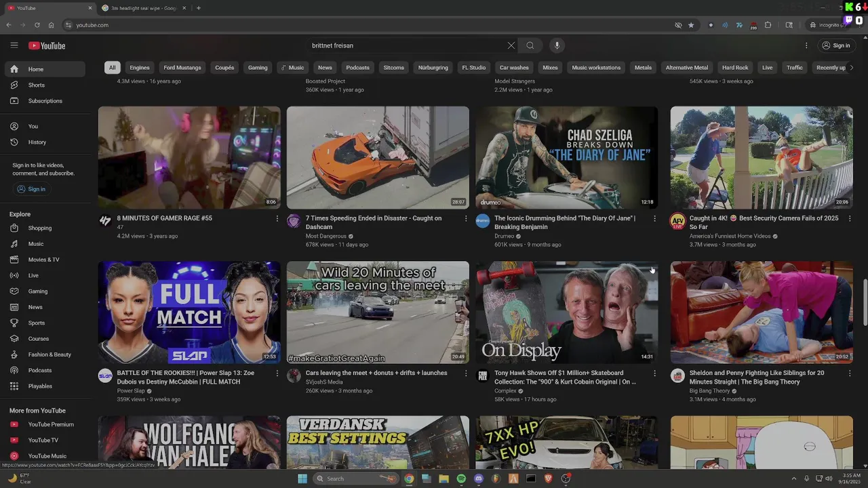Open the Big Bang Theory channel name
The image size is (868, 488).
709,391
